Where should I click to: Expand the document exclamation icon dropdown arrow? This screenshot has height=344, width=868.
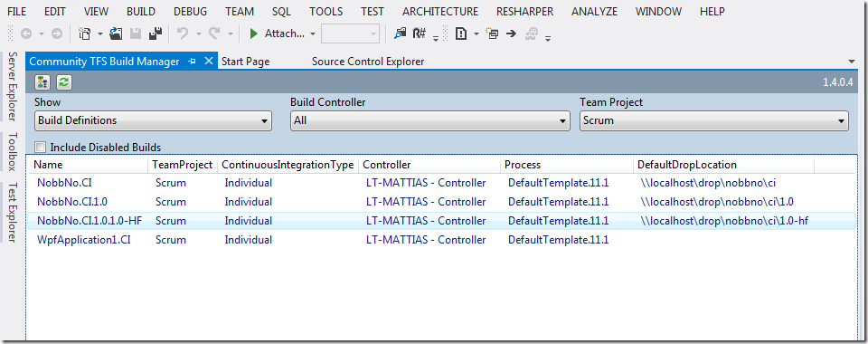point(476,34)
